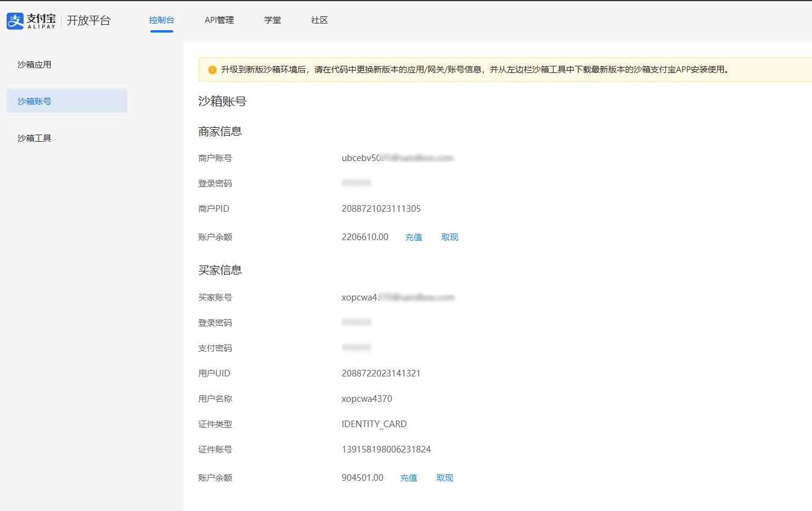The image size is (812, 511).
Task: Click 取现 link for merchant balance 2206610.00
Action: pyautogui.click(x=450, y=237)
